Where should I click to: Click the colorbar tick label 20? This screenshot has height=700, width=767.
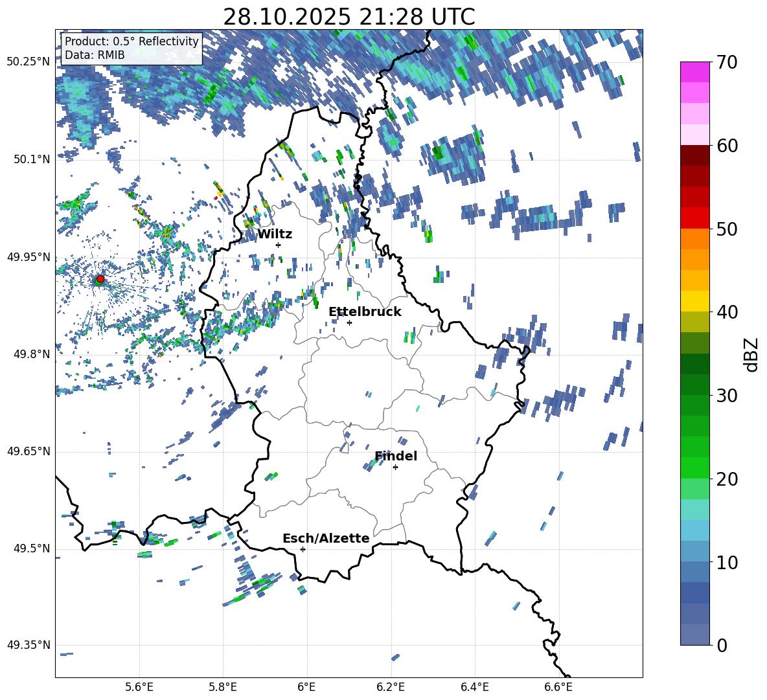(727, 479)
